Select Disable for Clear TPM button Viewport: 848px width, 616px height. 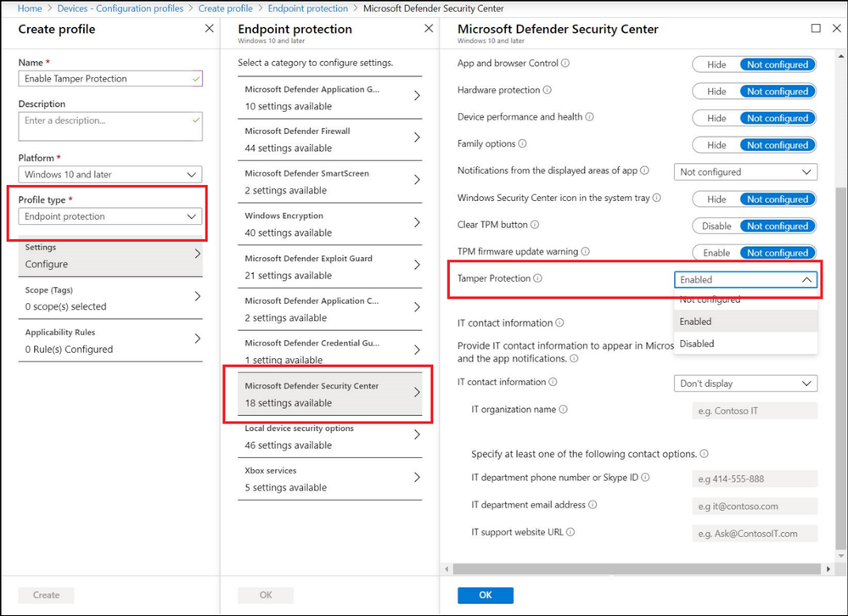[x=718, y=226]
